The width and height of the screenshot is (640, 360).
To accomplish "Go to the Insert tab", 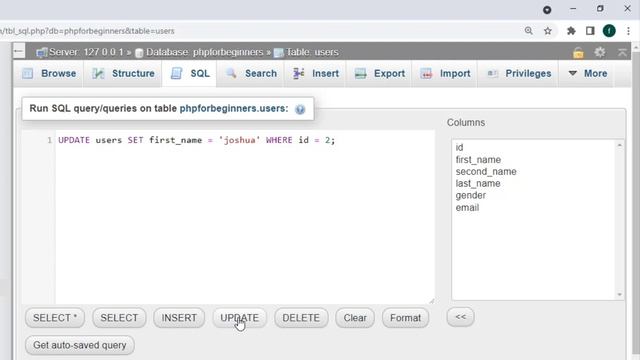I will 316,73.
